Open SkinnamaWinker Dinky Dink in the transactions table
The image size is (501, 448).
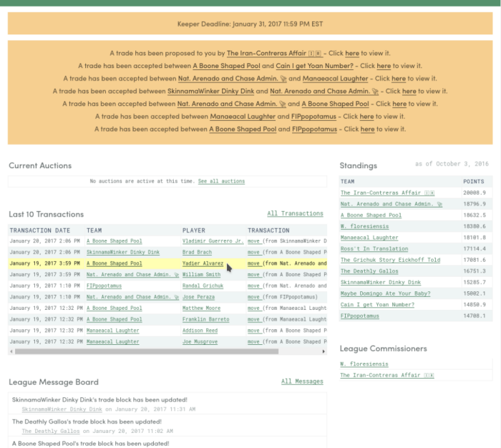tap(122, 252)
